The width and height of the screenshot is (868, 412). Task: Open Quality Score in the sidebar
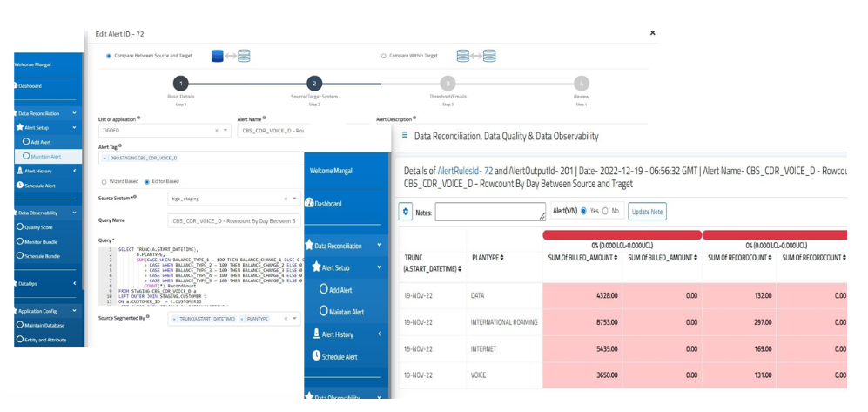pyautogui.click(x=40, y=227)
